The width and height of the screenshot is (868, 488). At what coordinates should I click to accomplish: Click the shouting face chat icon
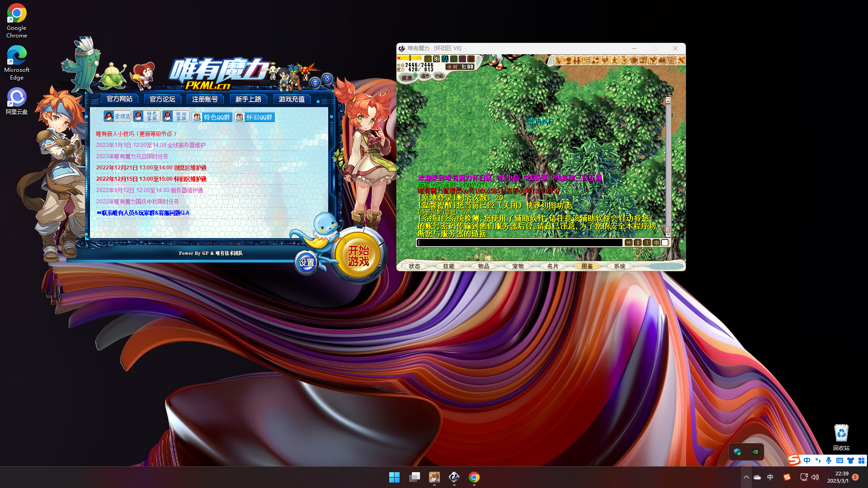pyautogui.click(x=567, y=60)
